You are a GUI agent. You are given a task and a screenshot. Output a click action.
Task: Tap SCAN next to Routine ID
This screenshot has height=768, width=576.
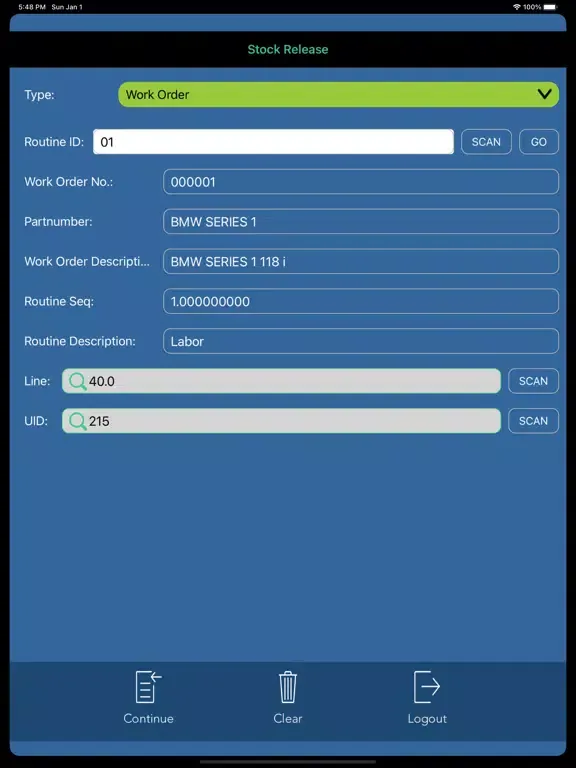(486, 142)
